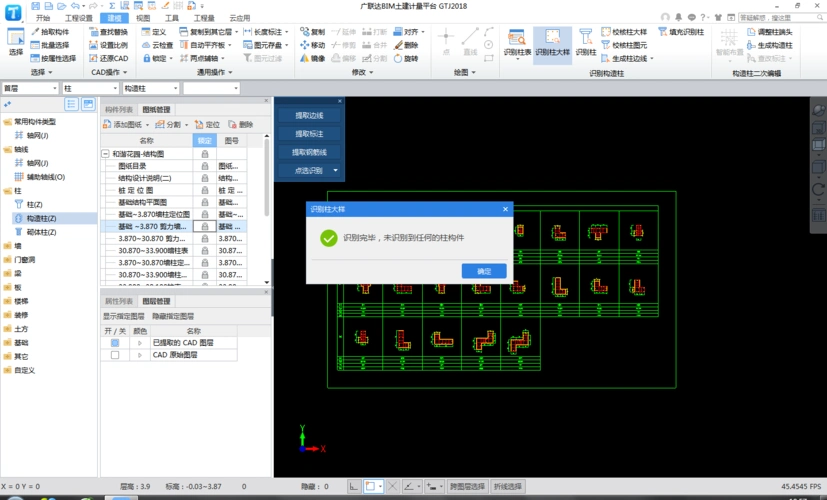Viewport: 827px width, 500px height.
Task: Toggle lock for 图纸目录 row
Action: tap(205, 166)
